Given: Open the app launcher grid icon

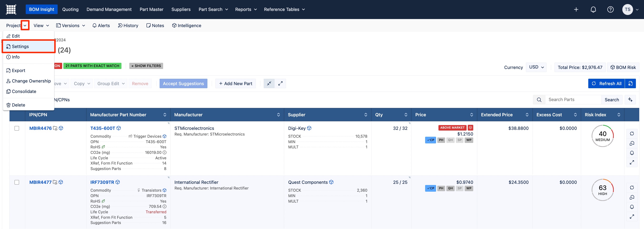Looking at the screenshot, I should [11, 10].
